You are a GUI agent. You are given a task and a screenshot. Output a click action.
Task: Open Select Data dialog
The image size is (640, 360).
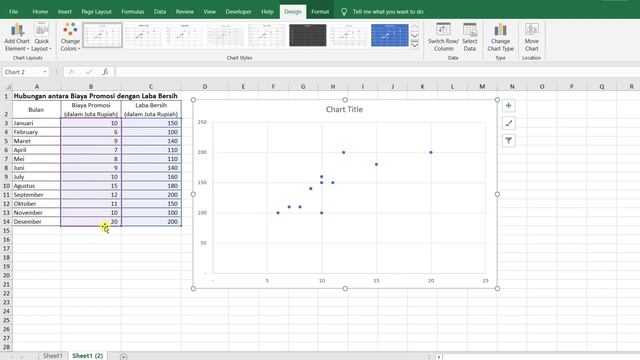[469, 37]
